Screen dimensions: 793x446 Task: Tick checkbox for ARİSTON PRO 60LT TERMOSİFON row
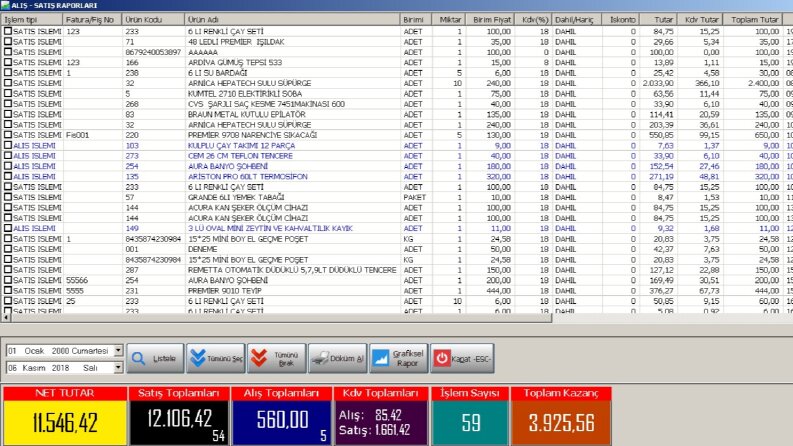[8, 176]
